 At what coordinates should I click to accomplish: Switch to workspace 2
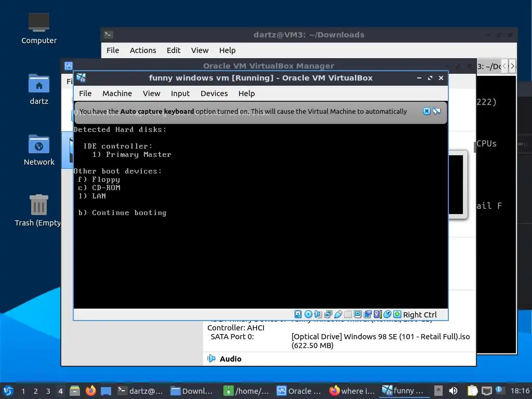tap(36, 391)
